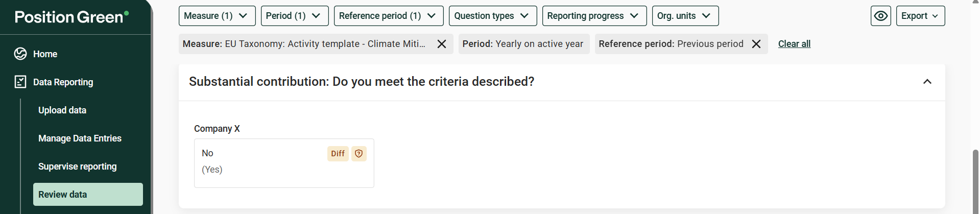Open the Reference period (1) dropdown
Viewport: 980px width, 214px height.
click(x=389, y=16)
